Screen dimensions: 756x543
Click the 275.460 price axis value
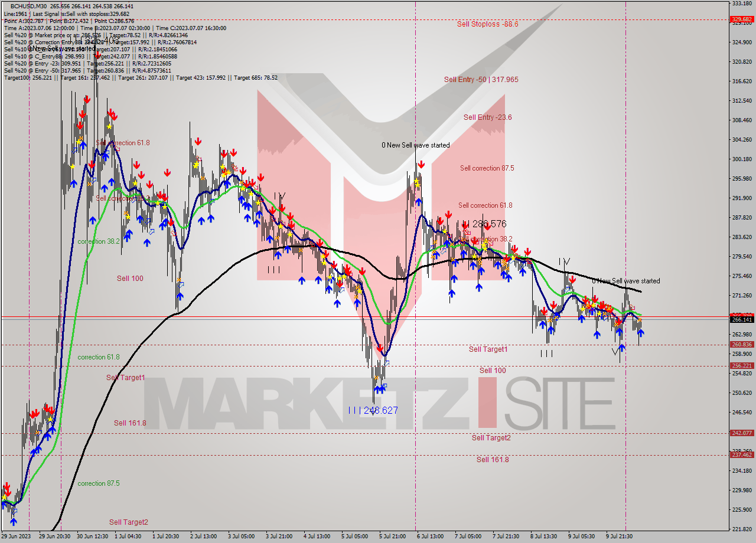tap(741, 276)
